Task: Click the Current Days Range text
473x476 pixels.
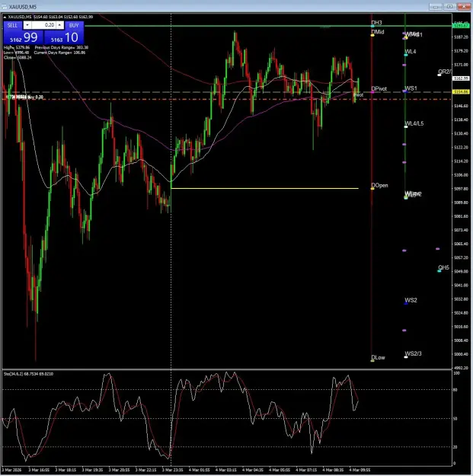Action: click(x=60, y=53)
